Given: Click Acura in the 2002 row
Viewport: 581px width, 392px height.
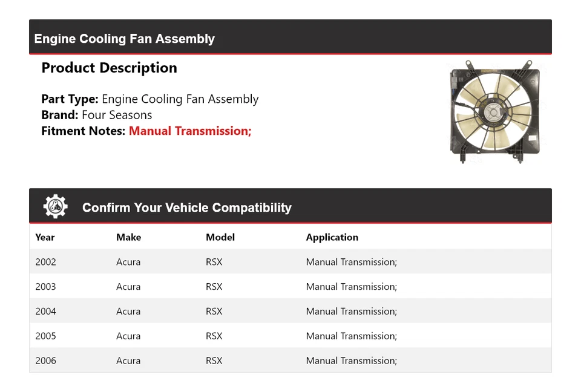Looking at the screenshot, I should pos(128,262).
